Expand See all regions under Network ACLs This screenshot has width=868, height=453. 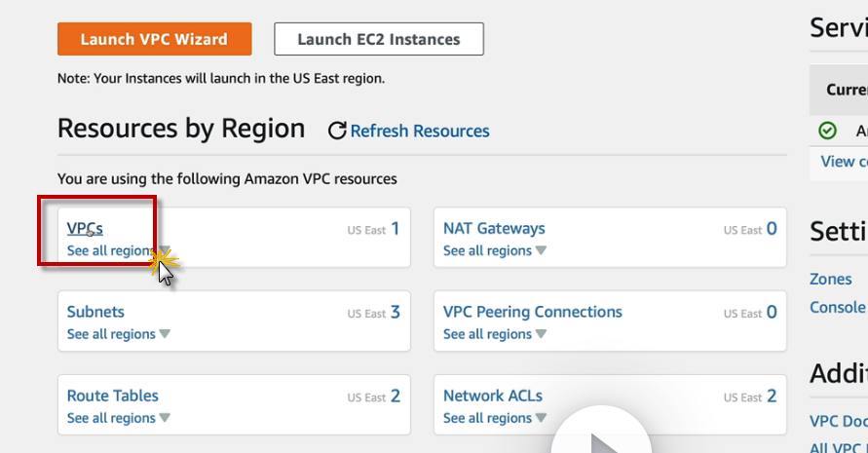click(494, 418)
